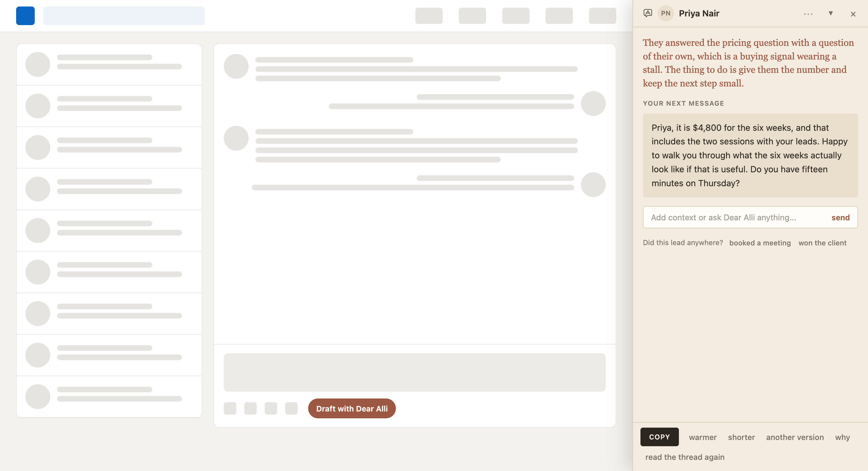The height and width of the screenshot is (471, 868).
Task: Open the three-dot more options menu
Action: (808, 14)
